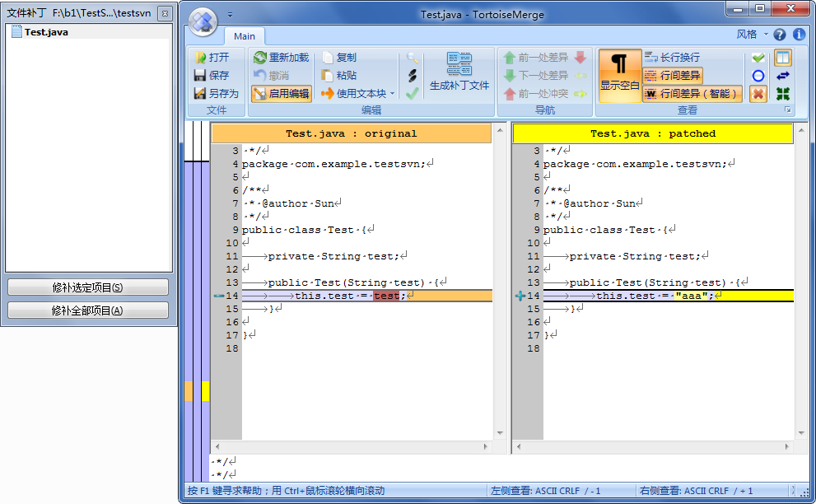Click the blue help question icon
Viewport: 816px width, 504px height.
pos(780,35)
